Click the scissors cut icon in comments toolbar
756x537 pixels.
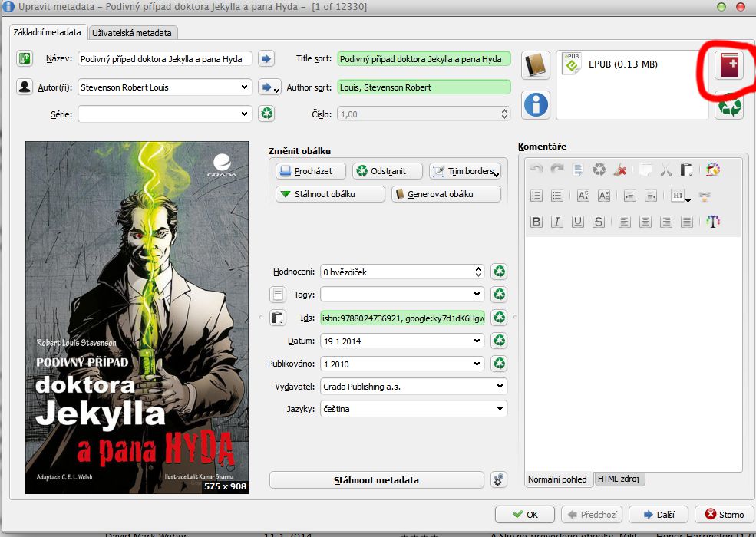tap(666, 170)
